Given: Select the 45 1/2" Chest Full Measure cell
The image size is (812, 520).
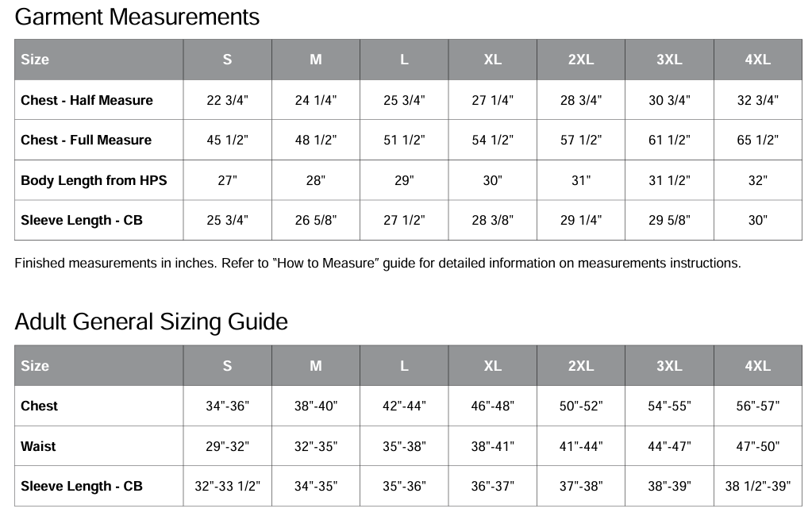Looking at the screenshot, I should click(227, 140).
